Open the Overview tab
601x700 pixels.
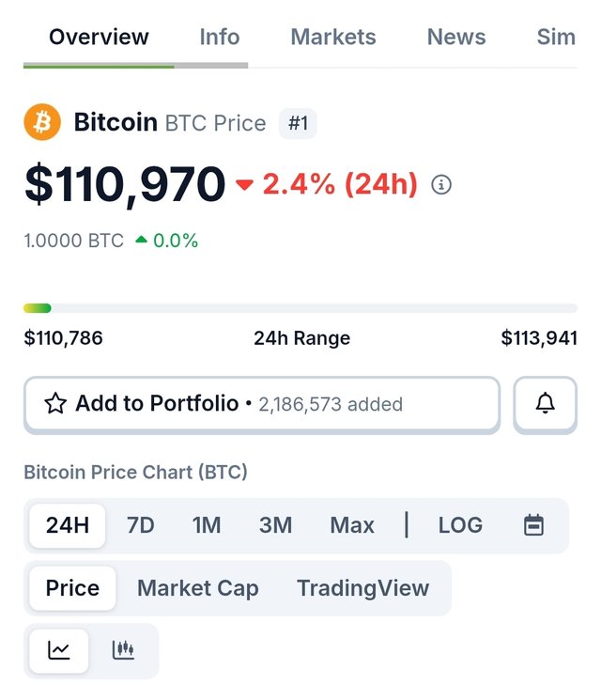(x=99, y=38)
